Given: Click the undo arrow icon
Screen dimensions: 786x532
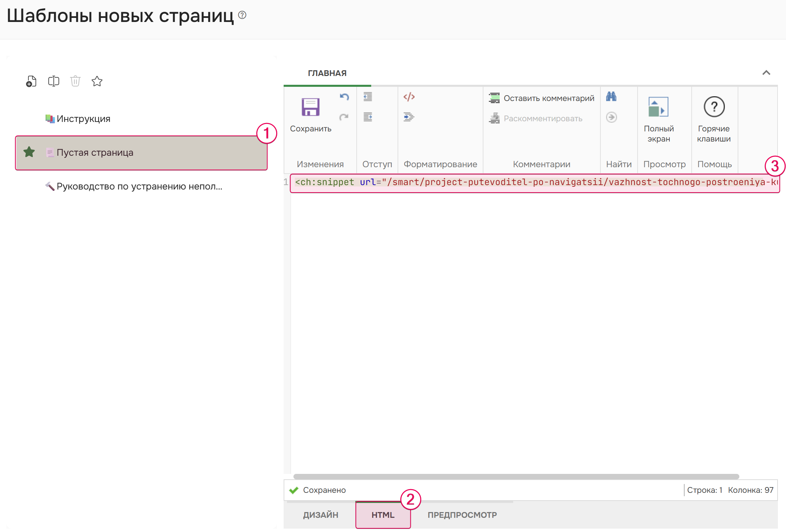Looking at the screenshot, I should (344, 97).
